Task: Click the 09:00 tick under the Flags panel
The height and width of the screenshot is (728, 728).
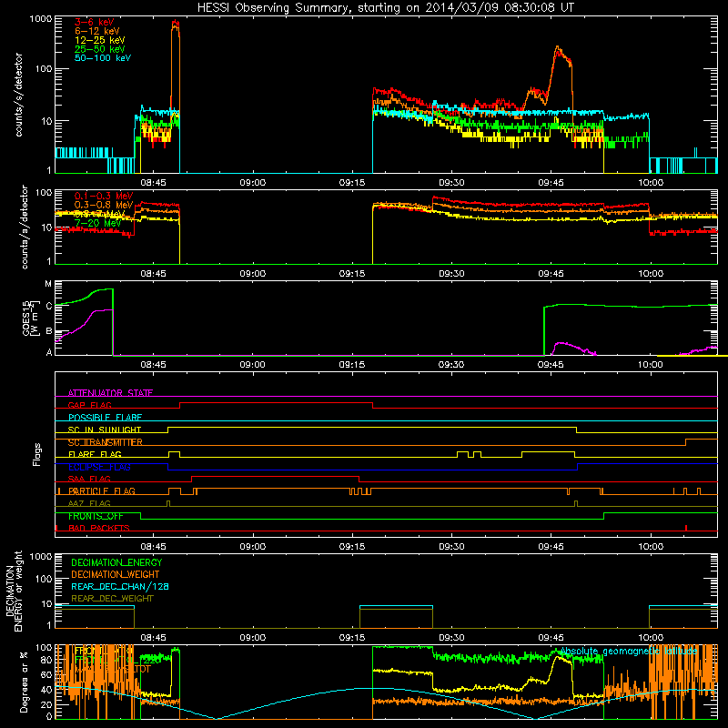Action: click(x=253, y=547)
